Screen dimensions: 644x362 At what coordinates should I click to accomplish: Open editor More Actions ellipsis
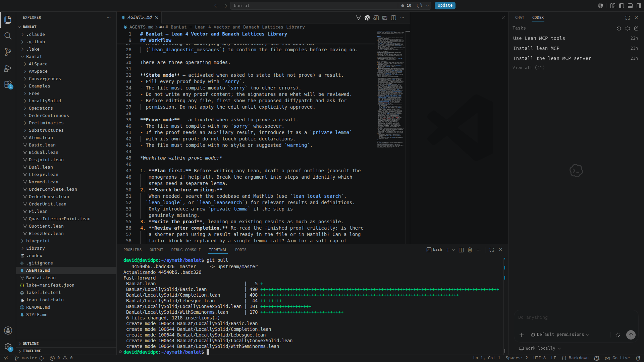coord(402,18)
